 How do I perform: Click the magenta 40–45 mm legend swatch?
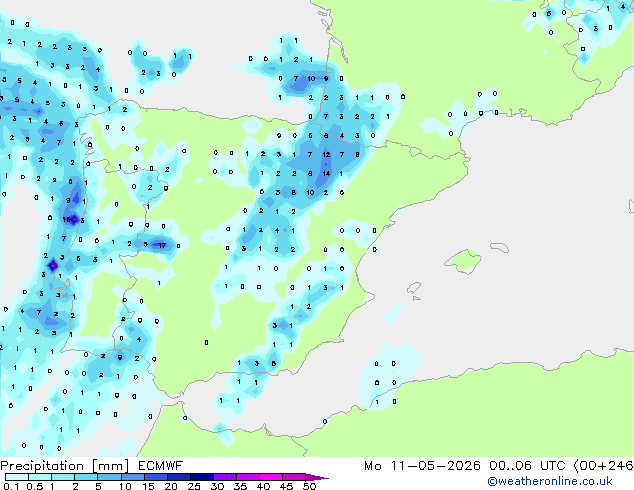[271, 477]
